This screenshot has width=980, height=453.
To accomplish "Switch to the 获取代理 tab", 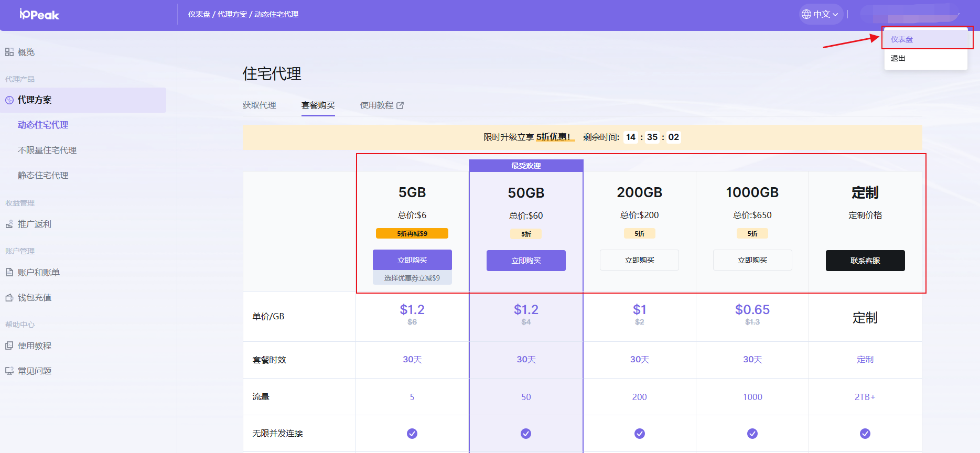I will (x=259, y=105).
